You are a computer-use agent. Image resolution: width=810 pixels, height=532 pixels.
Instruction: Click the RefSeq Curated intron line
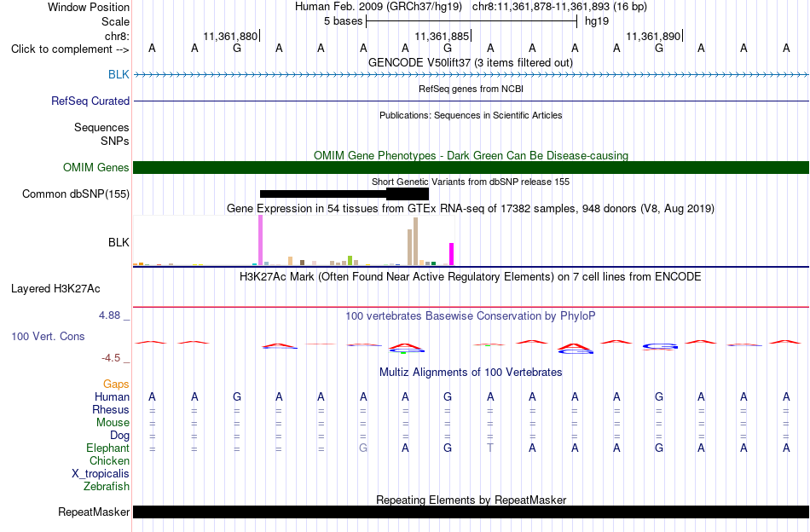pos(471,101)
